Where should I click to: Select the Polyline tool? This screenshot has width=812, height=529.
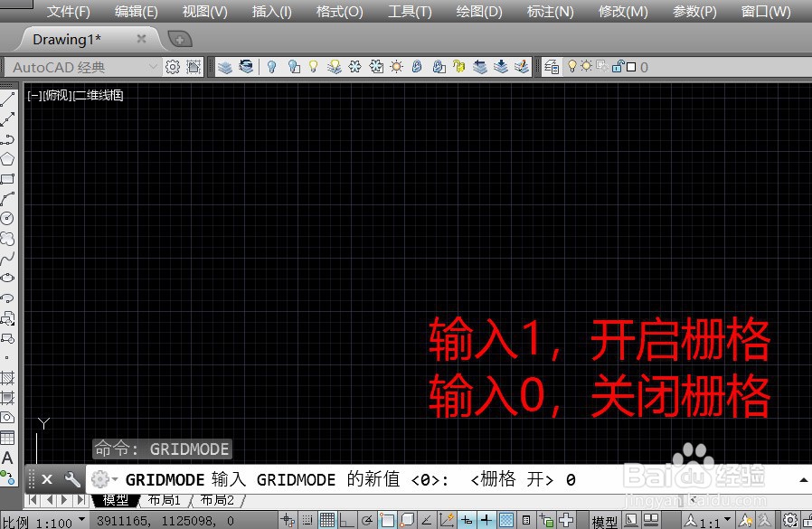7,139
